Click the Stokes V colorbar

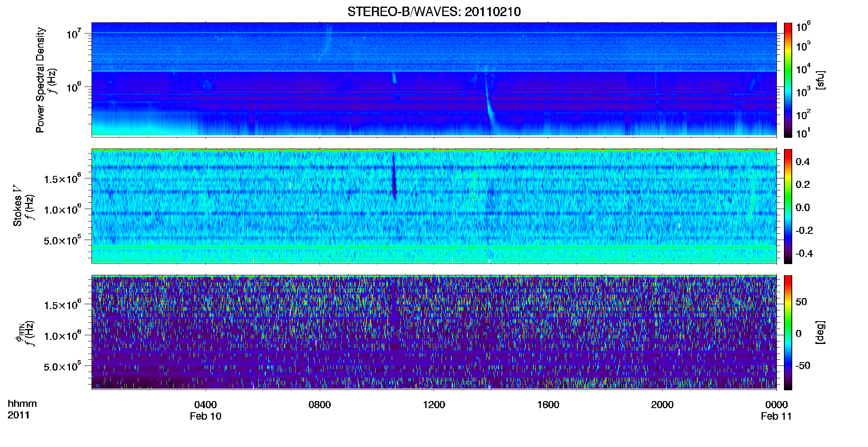pos(788,206)
